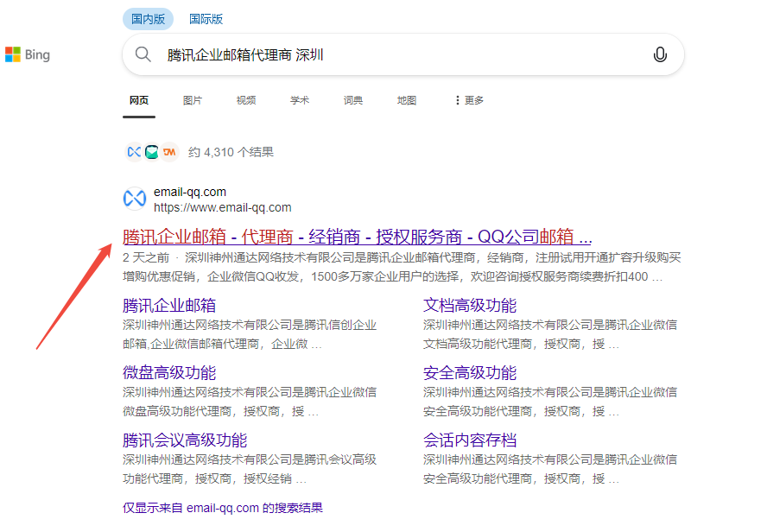Click the email-qq.com site favicon
Image resolution: width=767 pixels, height=532 pixels.
(x=135, y=199)
